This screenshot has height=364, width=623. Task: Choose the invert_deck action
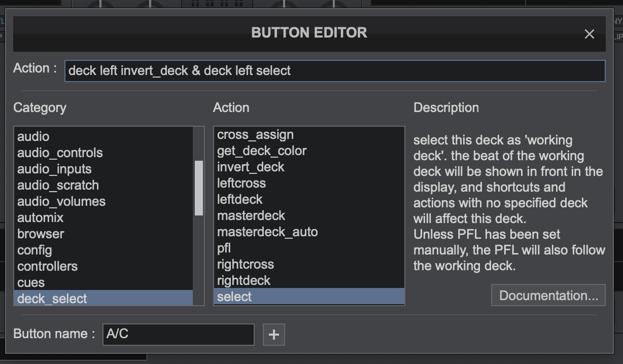pyautogui.click(x=309, y=167)
